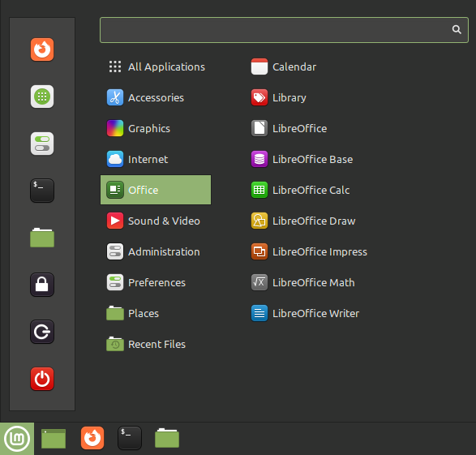Show All Applications list

pos(156,67)
